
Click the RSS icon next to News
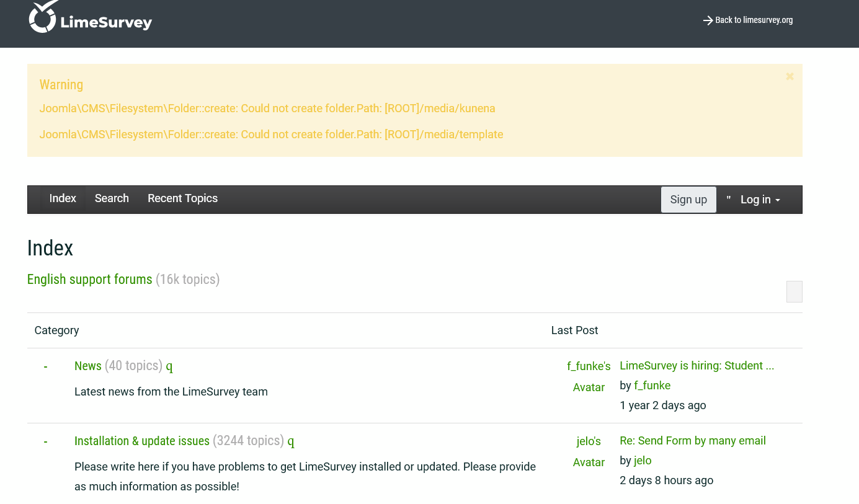(169, 366)
